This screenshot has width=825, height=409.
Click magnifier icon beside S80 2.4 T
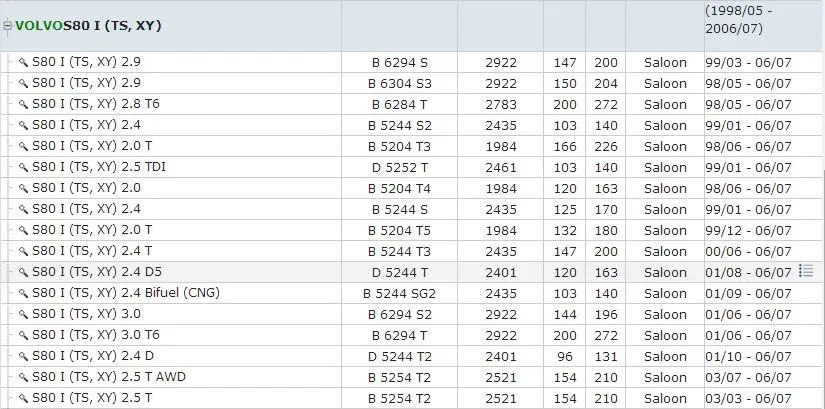(23, 252)
